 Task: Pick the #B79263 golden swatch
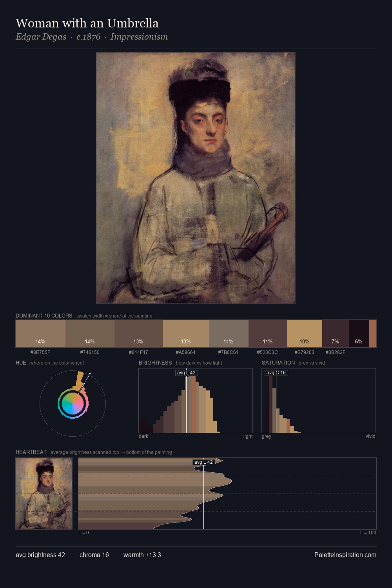tap(305, 334)
